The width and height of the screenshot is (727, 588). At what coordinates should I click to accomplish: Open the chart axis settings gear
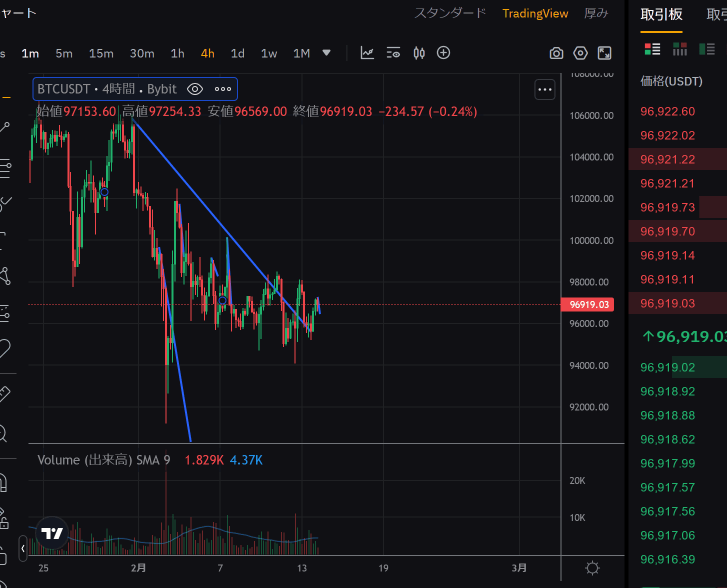tap(592, 568)
